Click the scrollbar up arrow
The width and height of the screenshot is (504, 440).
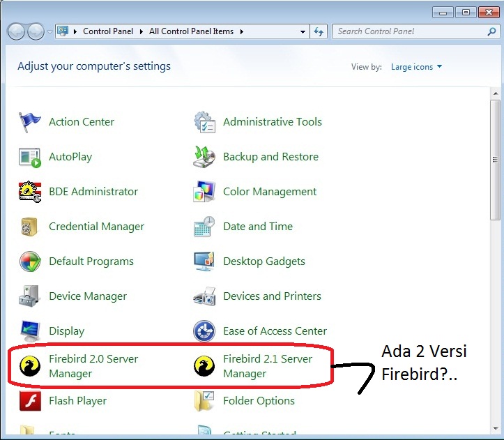pyautogui.click(x=495, y=93)
